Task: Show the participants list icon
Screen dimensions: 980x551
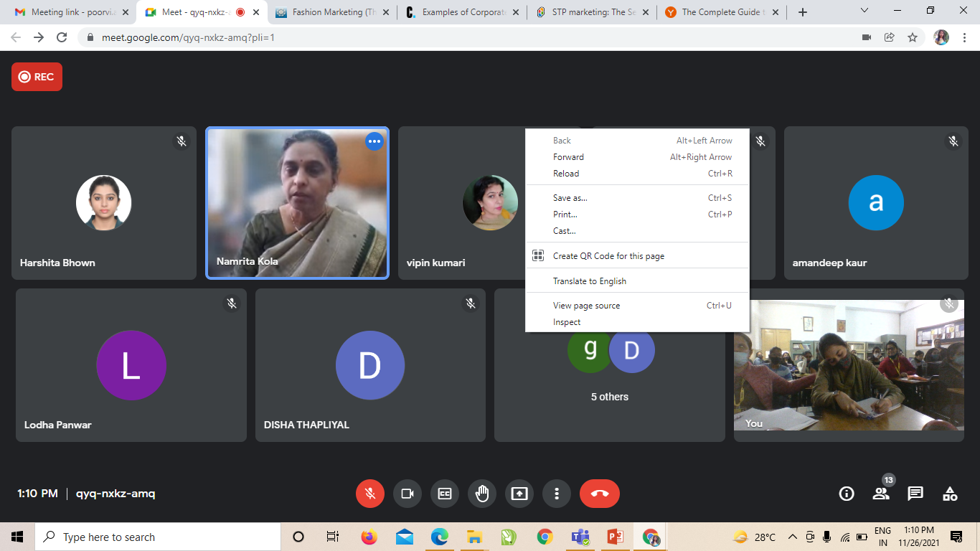Action: [881, 494]
